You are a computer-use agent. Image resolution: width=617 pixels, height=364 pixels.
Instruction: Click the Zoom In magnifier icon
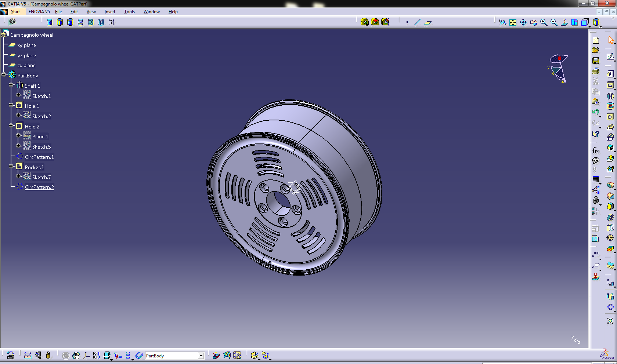544,22
